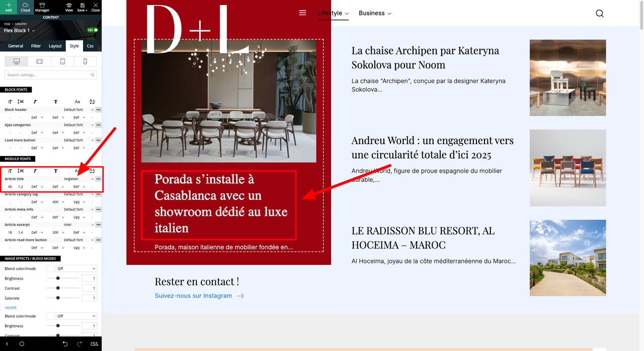This screenshot has width=644, height=351.
Task: Open more options for Article title font
Action: click(x=99, y=179)
